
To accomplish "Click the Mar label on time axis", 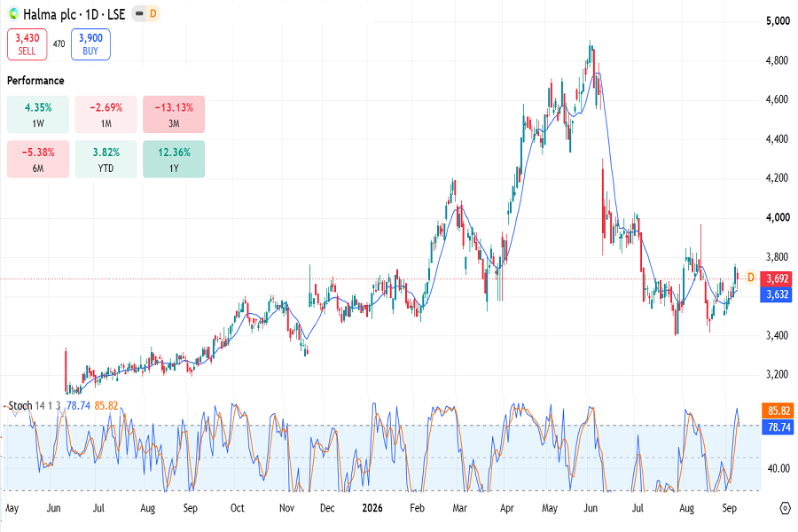I will coord(459,508).
